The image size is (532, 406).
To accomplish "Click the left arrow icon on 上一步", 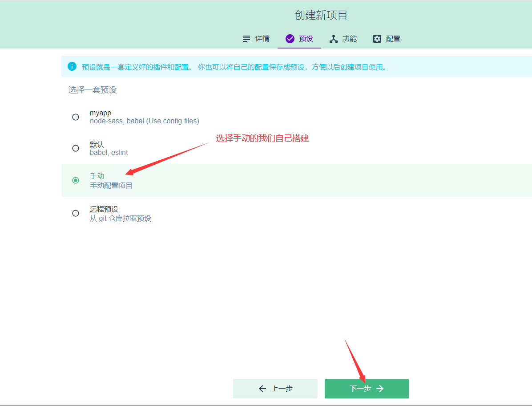I will 262,389.
